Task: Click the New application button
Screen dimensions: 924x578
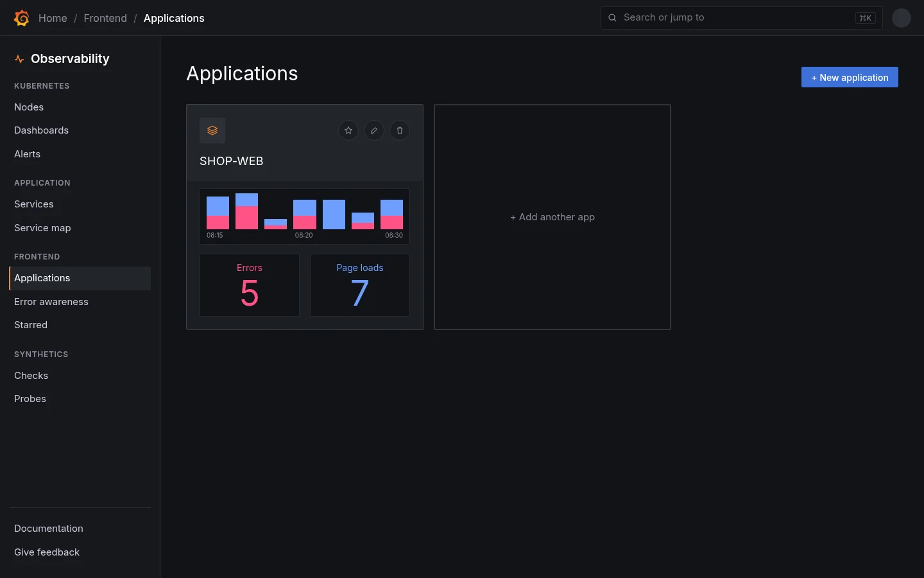Action: 850,77
